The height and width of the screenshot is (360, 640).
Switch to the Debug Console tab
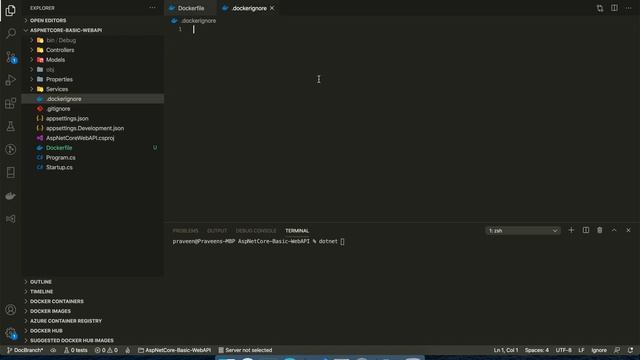click(256, 231)
